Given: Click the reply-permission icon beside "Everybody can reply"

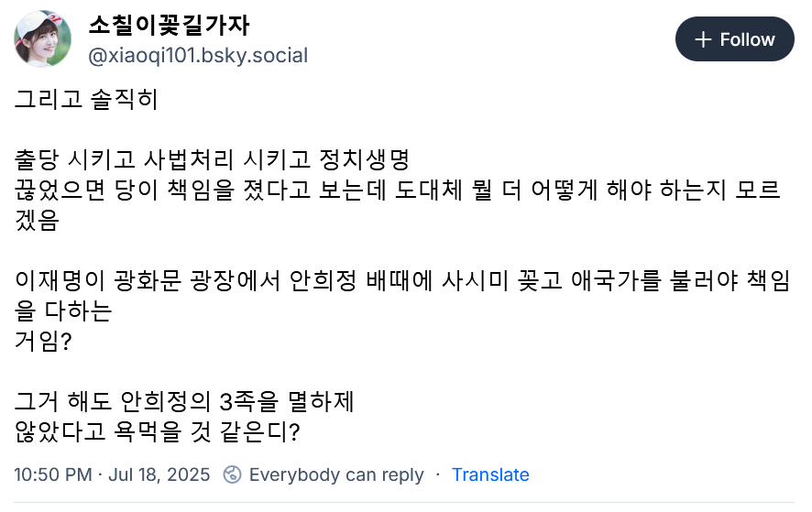Looking at the screenshot, I should (x=233, y=474).
